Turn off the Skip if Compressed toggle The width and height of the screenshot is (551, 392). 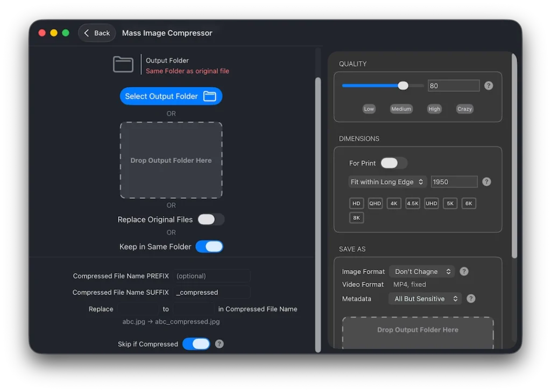tap(196, 344)
